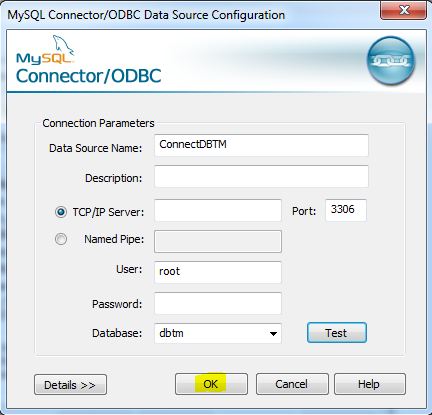Click the Database combo box text dbtm
This screenshot has height=415, width=432.
pos(171,333)
